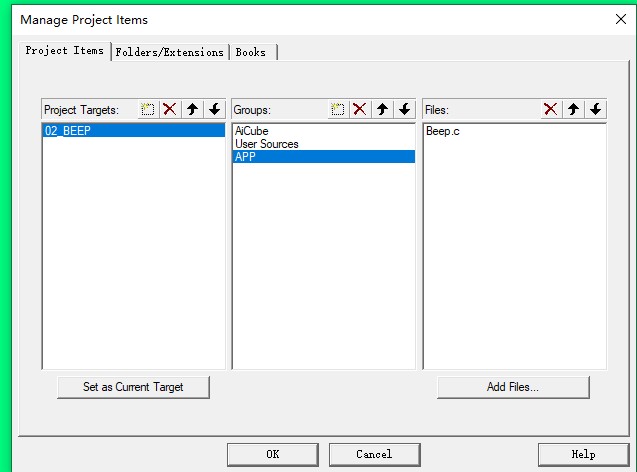Move selected group up
Image resolution: width=637 pixels, height=472 pixels.
click(382, 110)
